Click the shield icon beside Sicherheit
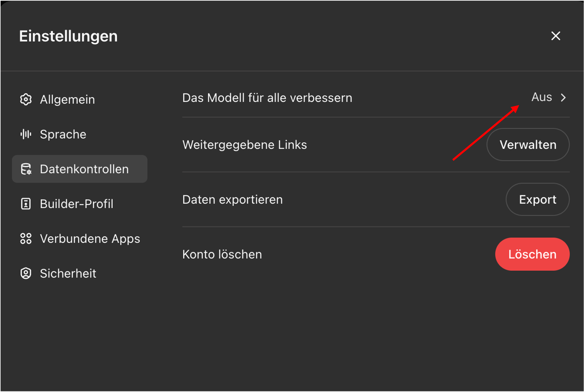Screen dimensions: 584x392 point(26,273)
